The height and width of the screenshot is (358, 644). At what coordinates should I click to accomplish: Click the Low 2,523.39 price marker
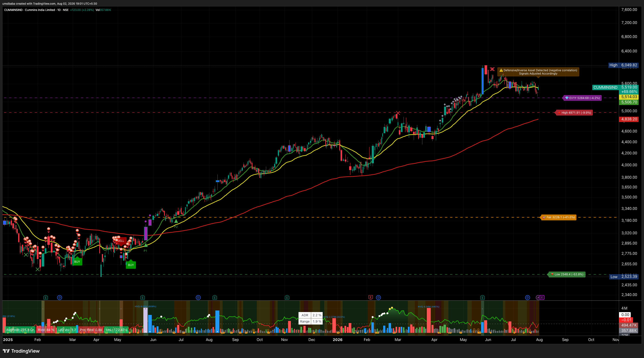pyautogui.click(x=624, y=276)
